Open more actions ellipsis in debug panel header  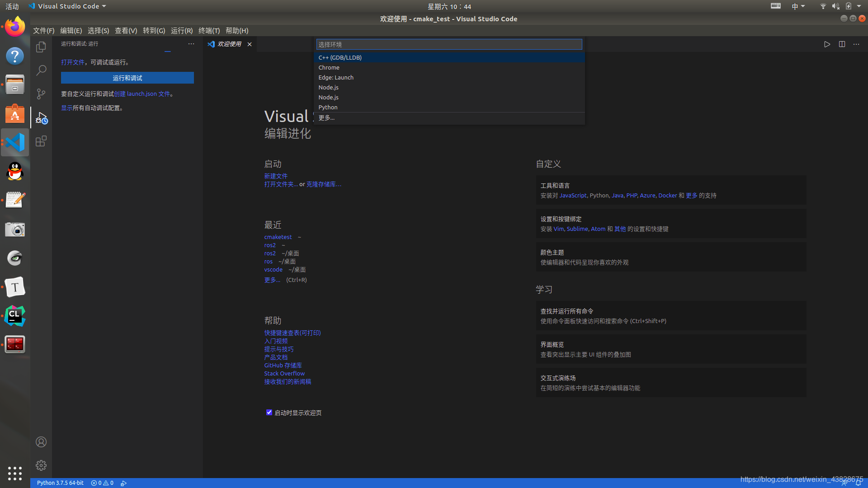point(191,44)
